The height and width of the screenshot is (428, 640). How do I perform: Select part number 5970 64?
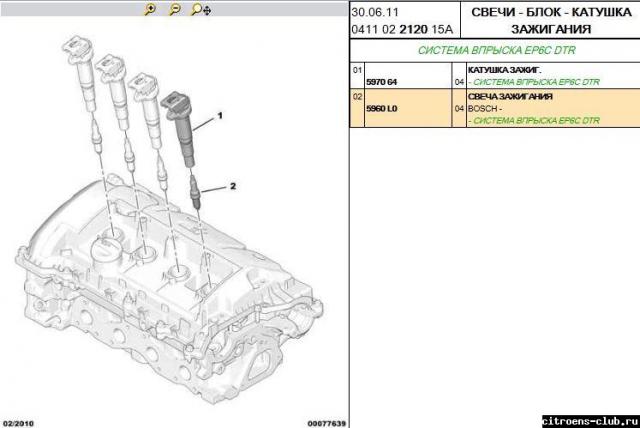click(382, 82)
